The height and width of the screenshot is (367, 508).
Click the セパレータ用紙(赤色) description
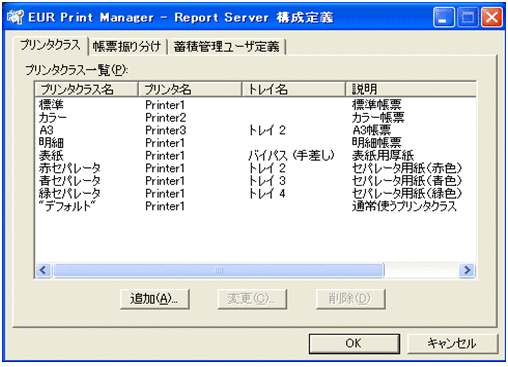pyautogui.click(x=407, y=168)
